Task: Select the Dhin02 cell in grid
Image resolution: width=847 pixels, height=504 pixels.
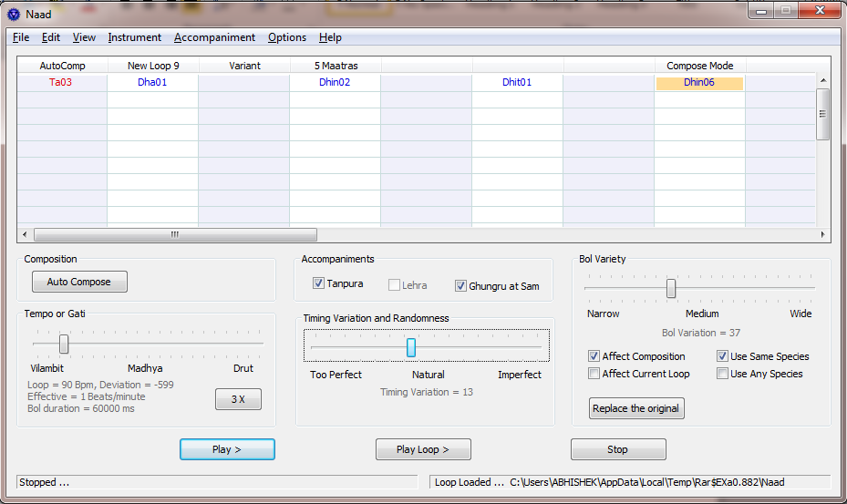Action: [x=335, y=82]
